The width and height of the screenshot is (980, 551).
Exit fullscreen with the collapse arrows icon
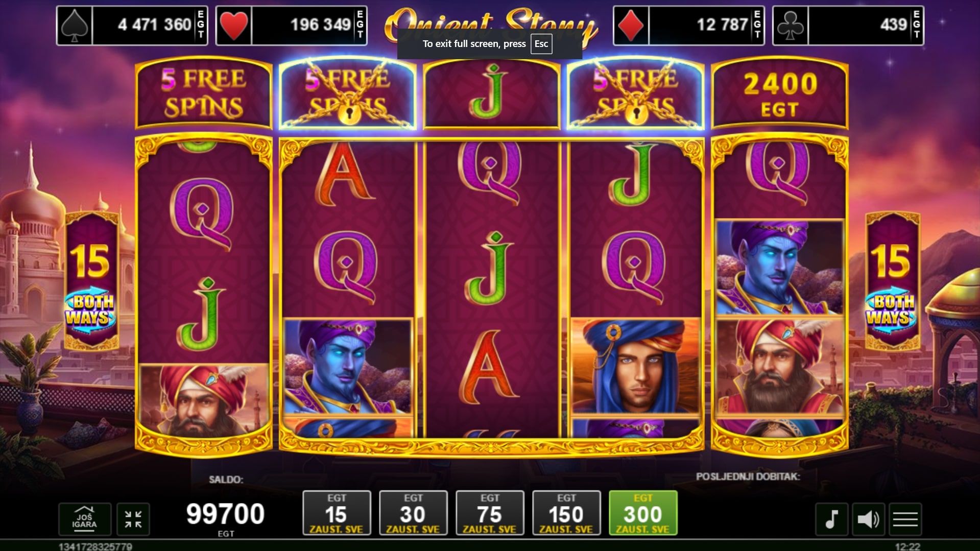click(x=133, y=519)
